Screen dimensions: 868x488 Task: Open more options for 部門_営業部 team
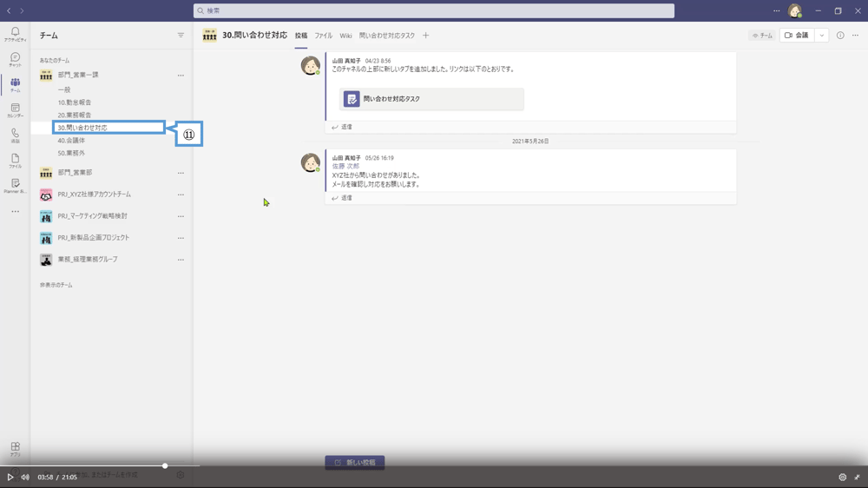pyautogui.click(x=181, y=173)
